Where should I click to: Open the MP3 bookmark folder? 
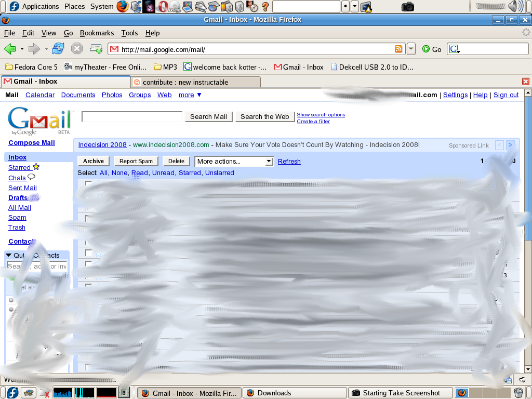[165, 67]
